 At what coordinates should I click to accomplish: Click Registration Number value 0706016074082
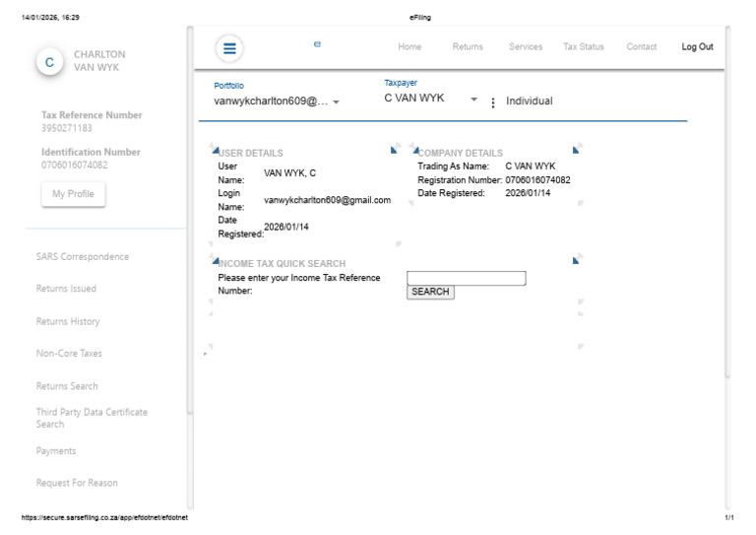coord(537,180)
